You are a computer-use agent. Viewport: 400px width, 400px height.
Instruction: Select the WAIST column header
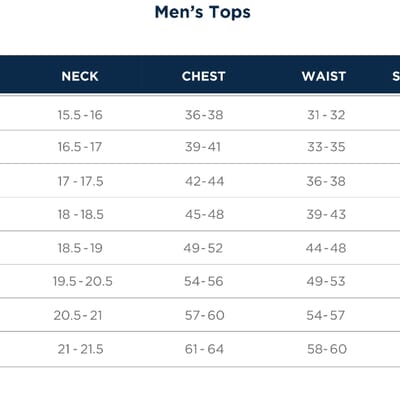(324, 76)
